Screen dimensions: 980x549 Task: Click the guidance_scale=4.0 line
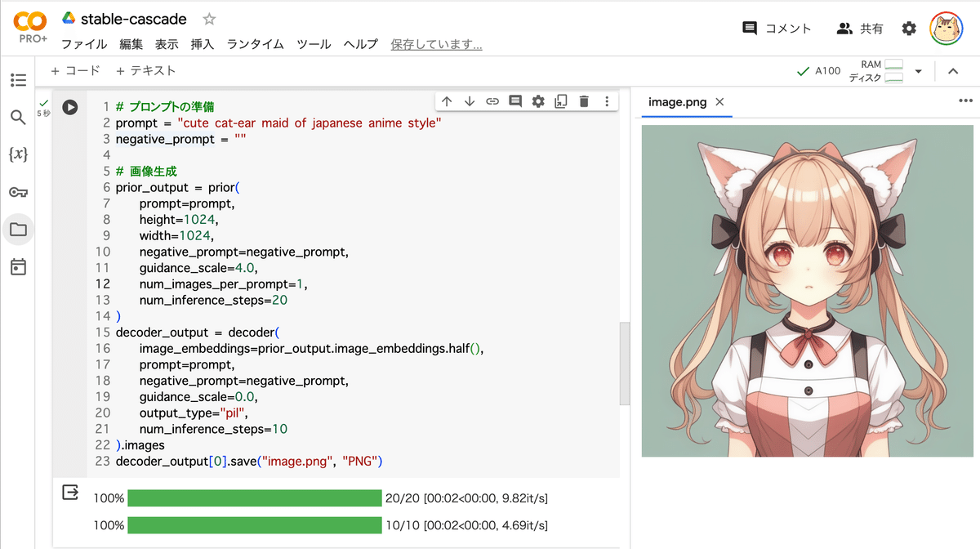coord(199,268)
